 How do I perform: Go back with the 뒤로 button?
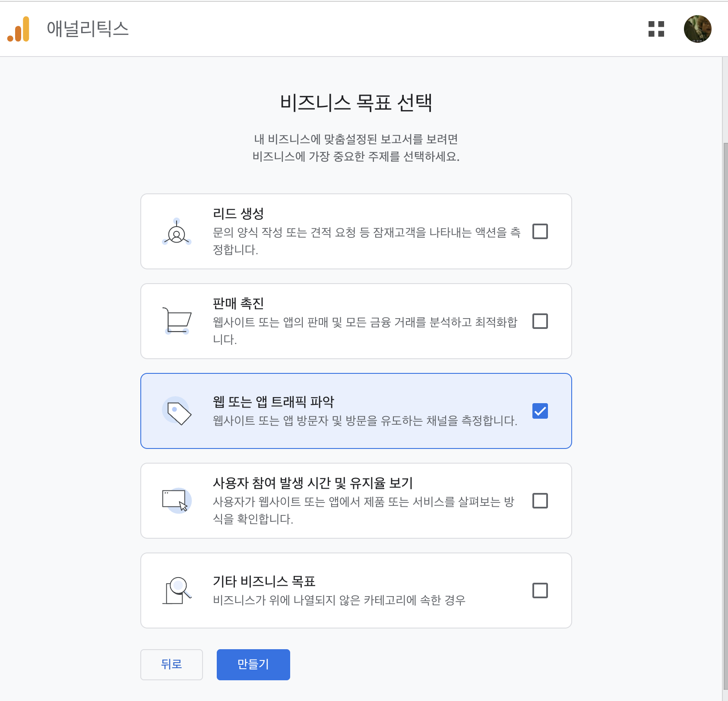coord(171,664)
